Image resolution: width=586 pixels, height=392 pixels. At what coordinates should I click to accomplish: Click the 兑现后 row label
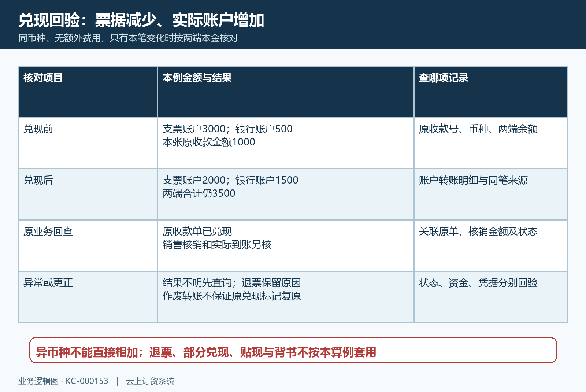pos(38,180)
